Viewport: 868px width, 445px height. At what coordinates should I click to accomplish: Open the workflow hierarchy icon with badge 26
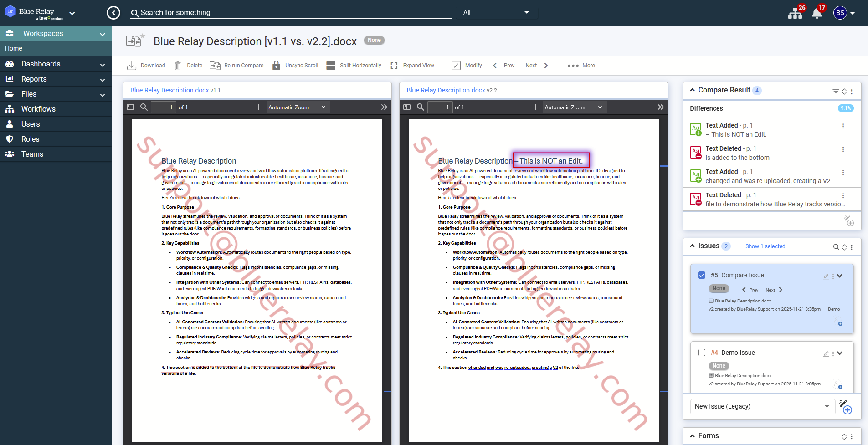coord(796,13)
